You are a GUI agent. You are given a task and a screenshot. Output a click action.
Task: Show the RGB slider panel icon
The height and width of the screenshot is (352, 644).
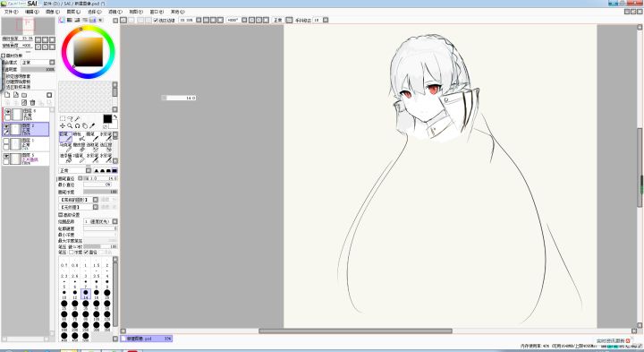click(x=70, y=20)
